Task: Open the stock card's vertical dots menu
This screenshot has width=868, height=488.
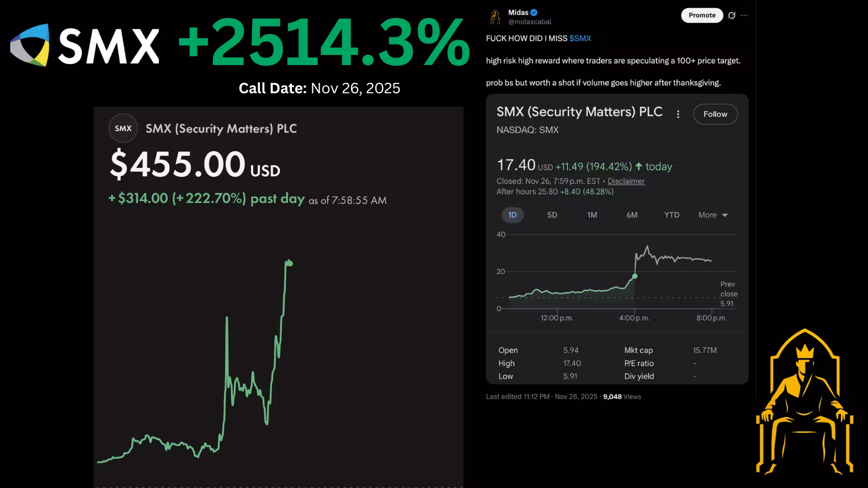Action: point(678,114)
